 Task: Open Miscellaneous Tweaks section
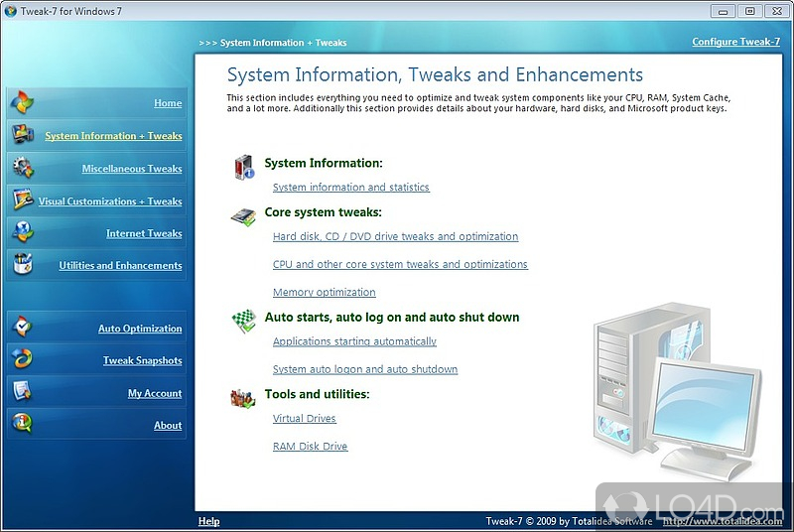click(x=132, y=169)
